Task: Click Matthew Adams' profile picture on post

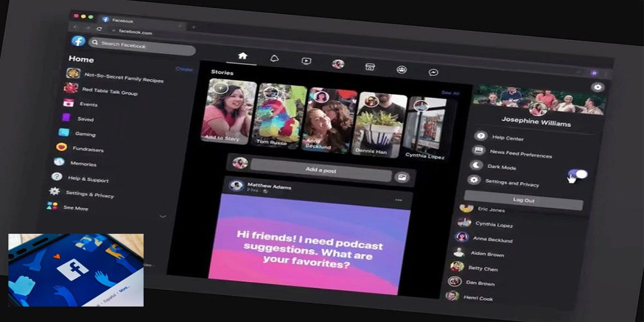Action: pyautogui.click(x=236, y=185)
